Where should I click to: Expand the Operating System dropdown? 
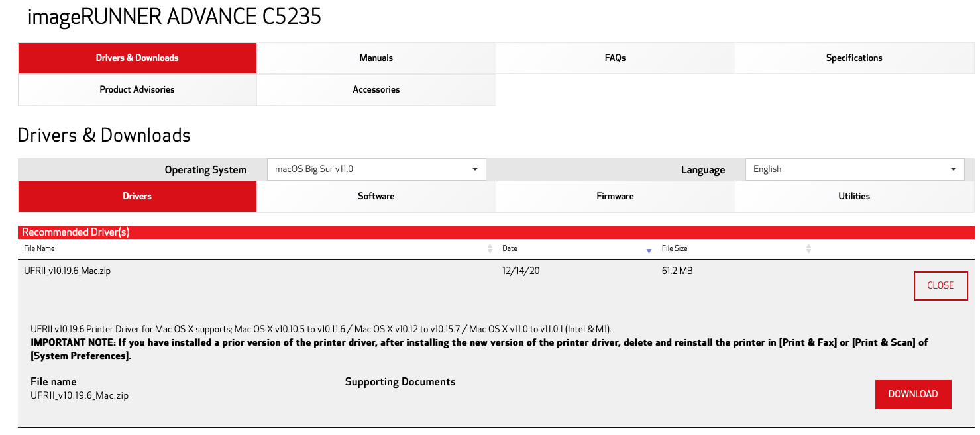pos(376,169)
